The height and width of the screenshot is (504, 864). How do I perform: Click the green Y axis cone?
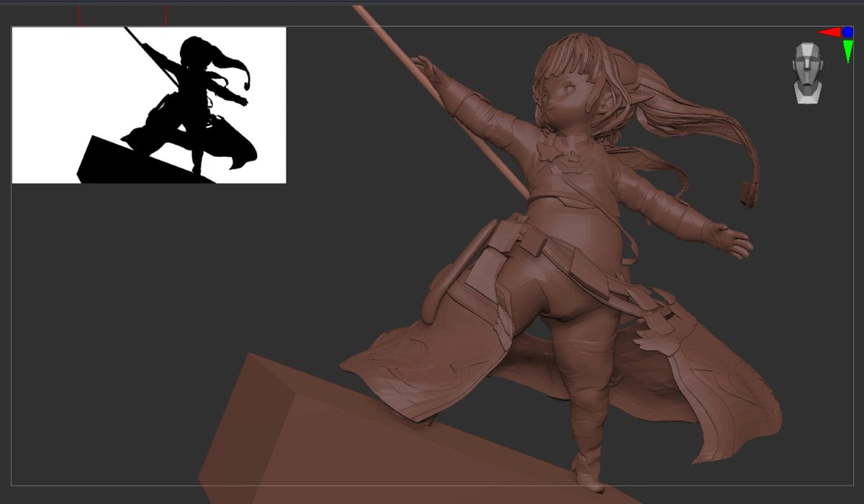tap(848, 50)
